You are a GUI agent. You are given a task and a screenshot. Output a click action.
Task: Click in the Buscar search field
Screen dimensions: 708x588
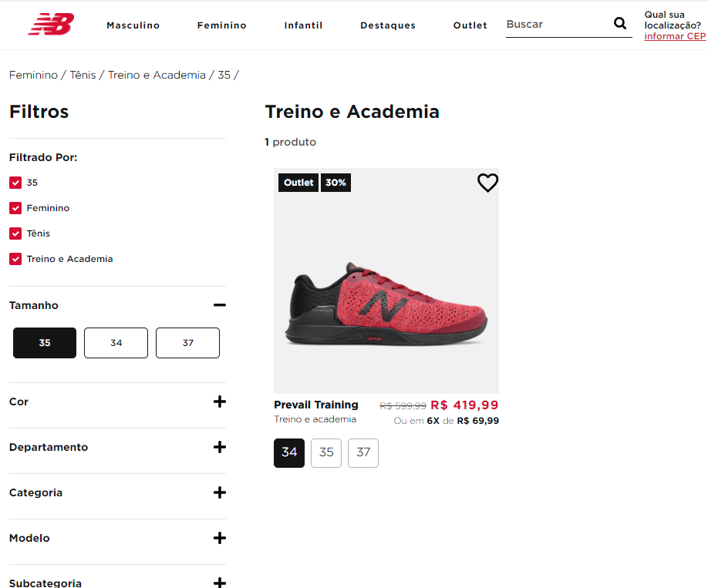coord(557,25)
